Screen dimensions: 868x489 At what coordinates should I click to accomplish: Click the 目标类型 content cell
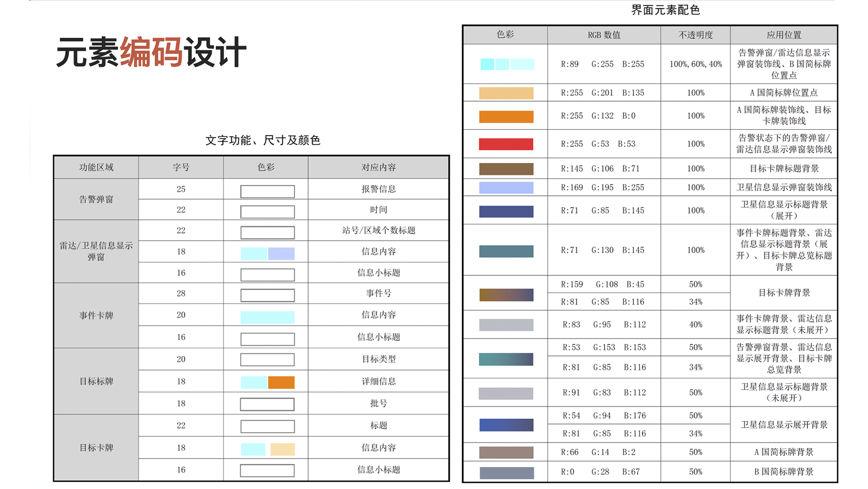378,359
